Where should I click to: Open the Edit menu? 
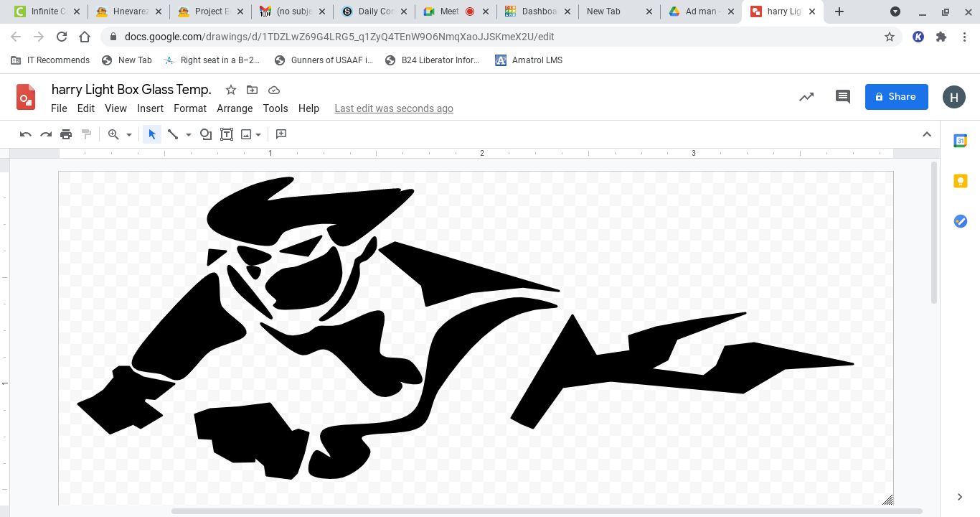pyautogui.click(x=86, y=108)
